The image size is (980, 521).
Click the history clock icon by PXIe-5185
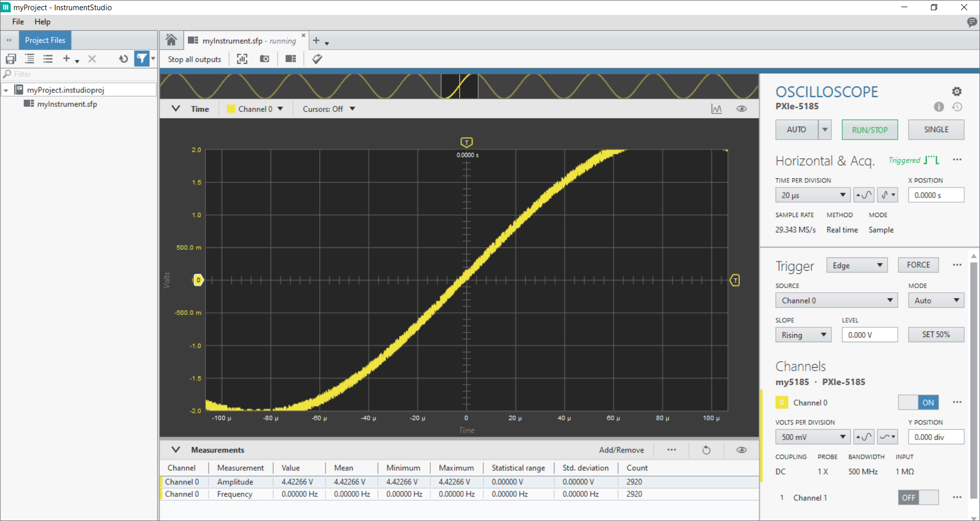coord(957,107)
